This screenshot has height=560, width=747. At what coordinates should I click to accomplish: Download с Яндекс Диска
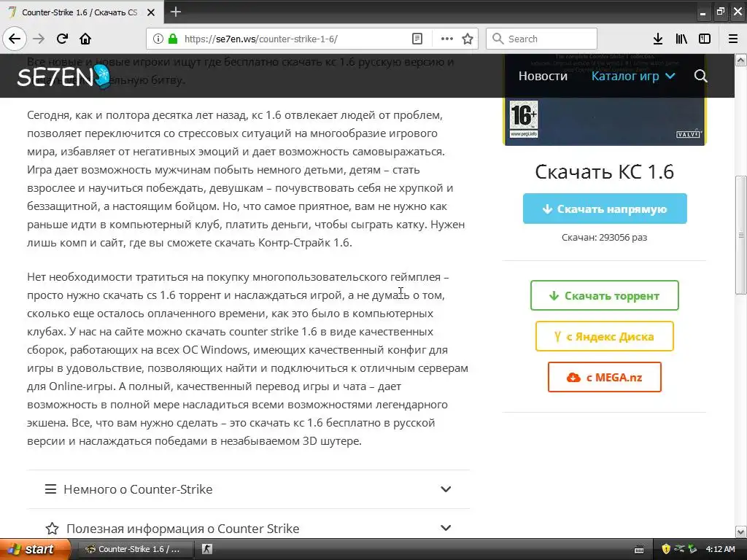pyautogui.click(x=605, y=337)
